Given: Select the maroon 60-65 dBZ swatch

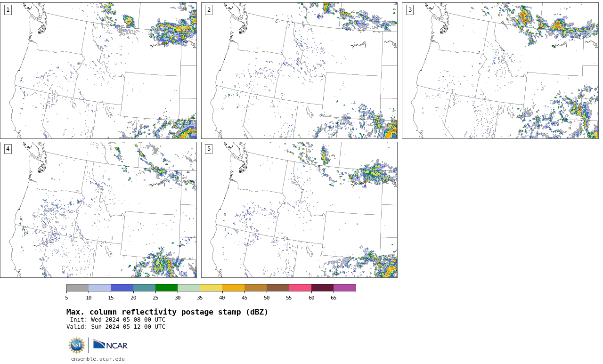Looking at the screenshot, I should click(322, 288).
